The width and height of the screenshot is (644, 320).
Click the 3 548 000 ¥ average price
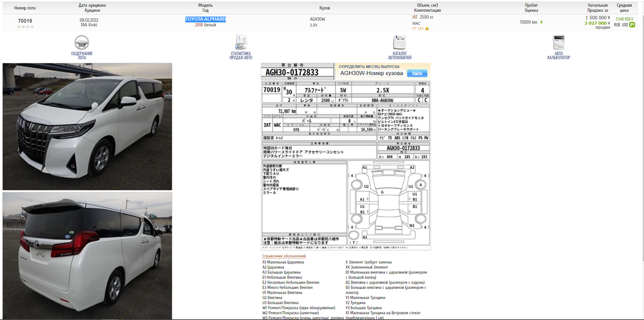tap(624, 19)
